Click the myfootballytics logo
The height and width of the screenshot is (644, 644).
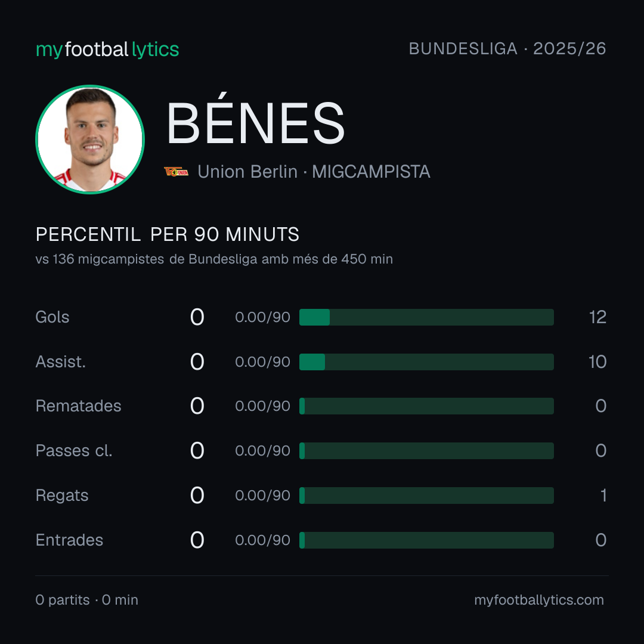[x=107, y=49]
